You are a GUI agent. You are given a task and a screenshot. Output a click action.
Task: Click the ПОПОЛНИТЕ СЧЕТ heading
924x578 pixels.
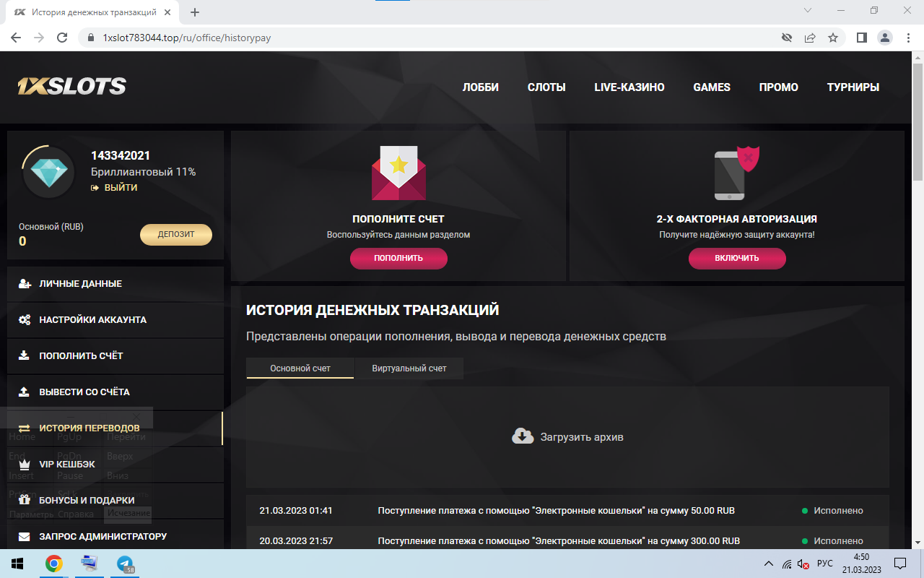tap(398, 219)
